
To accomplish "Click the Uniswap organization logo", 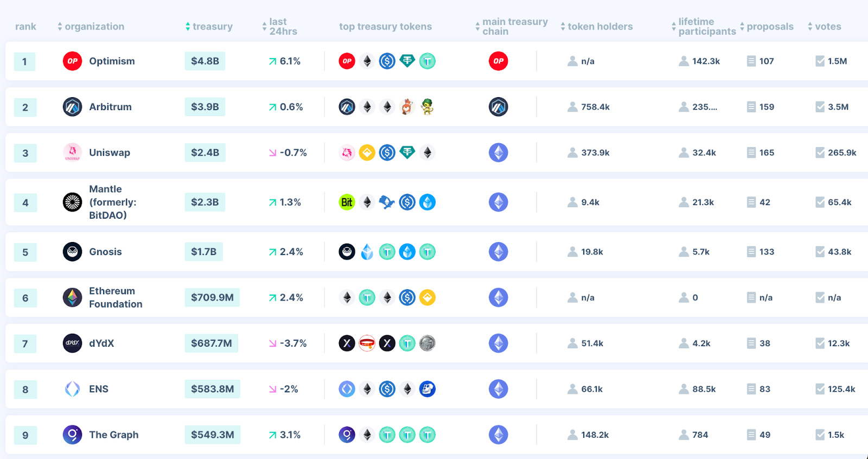I will (x=72, y=152).
